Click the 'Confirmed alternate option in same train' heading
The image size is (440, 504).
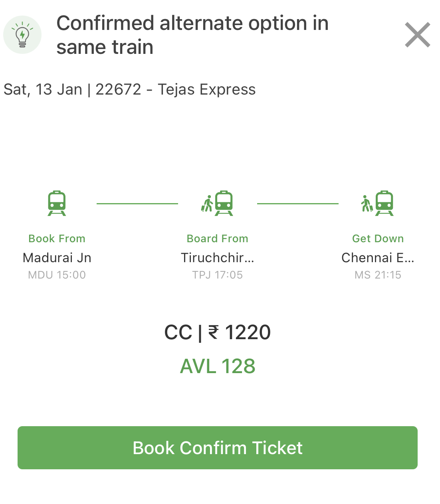[x=192, y=35]
